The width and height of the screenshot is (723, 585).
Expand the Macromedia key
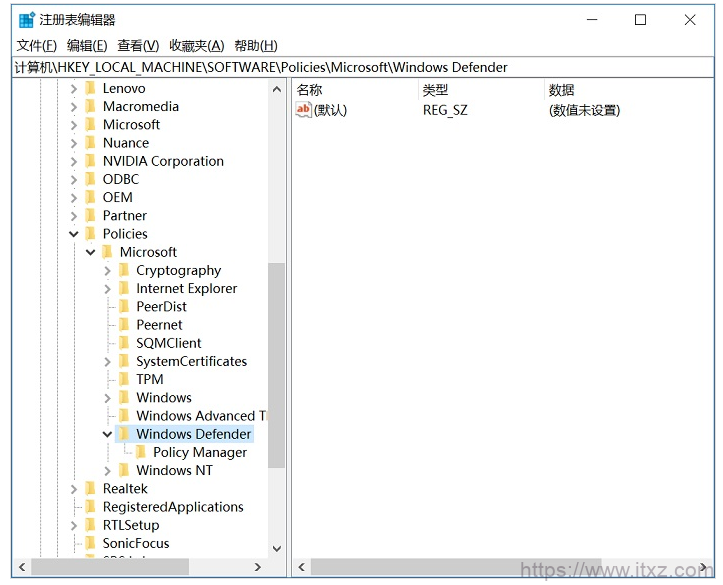(74, 107)
